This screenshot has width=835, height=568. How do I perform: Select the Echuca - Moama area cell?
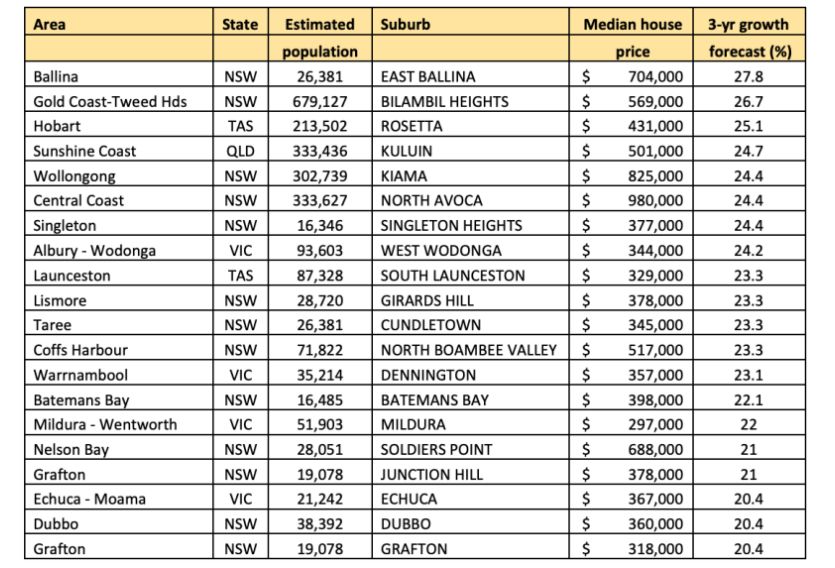pyautogui.click(x=119, y=498)
